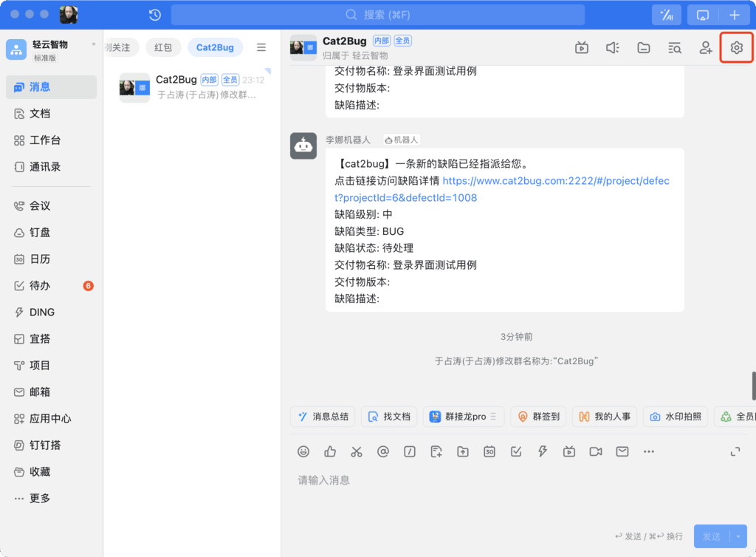Select the 红包 filter tab

163,47
